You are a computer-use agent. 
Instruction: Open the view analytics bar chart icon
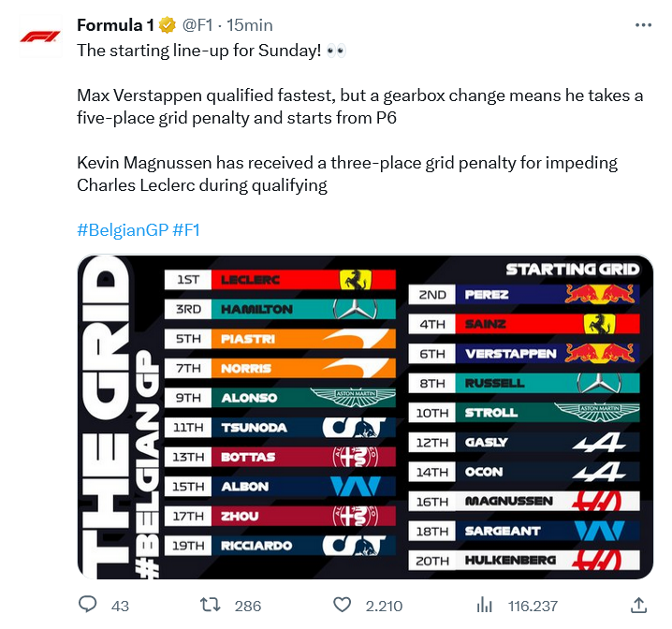pos(485,605)
